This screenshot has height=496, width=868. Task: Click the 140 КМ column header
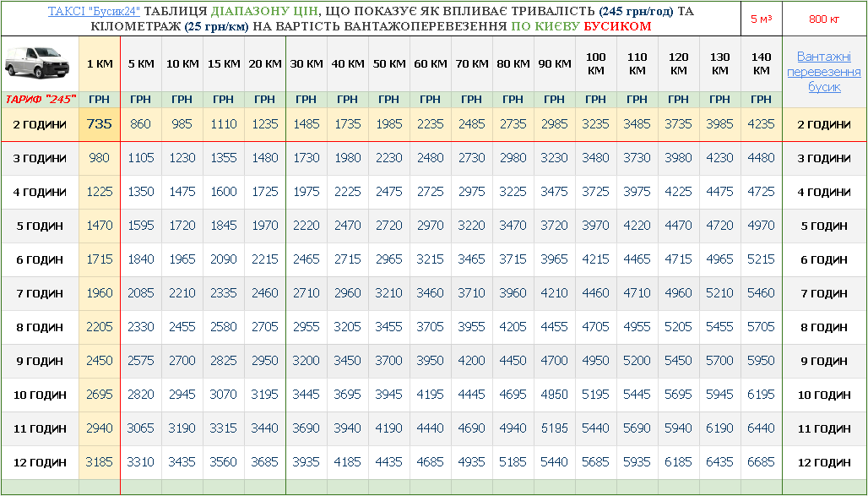click(762, 64)
